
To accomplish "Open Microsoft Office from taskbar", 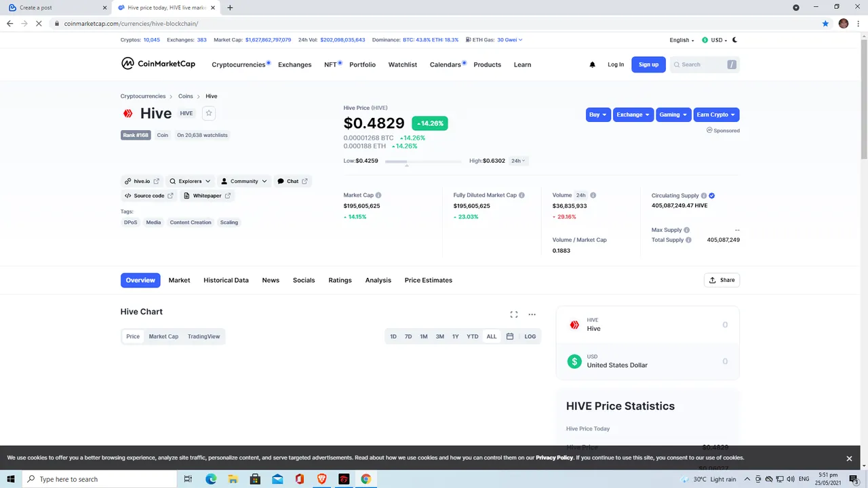I will [299, 479].
